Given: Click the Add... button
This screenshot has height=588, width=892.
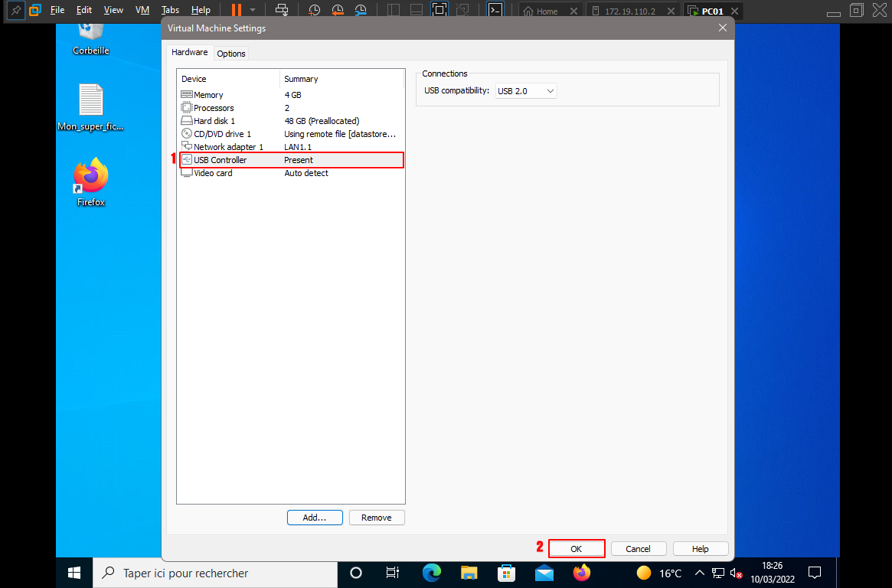Looking at the screenshot, I should tap(315, 518).
